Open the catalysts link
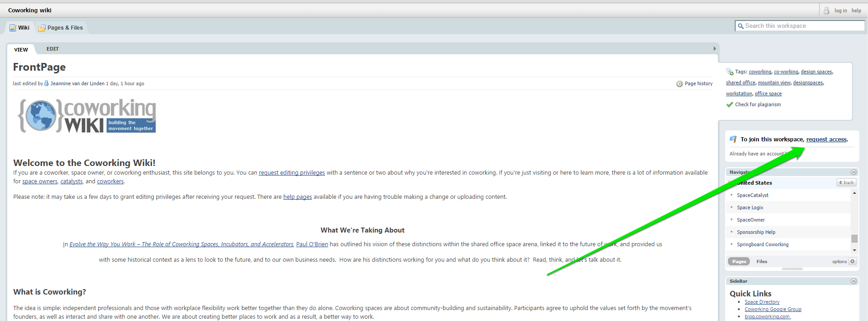868x321 pixels. point(72,181)
